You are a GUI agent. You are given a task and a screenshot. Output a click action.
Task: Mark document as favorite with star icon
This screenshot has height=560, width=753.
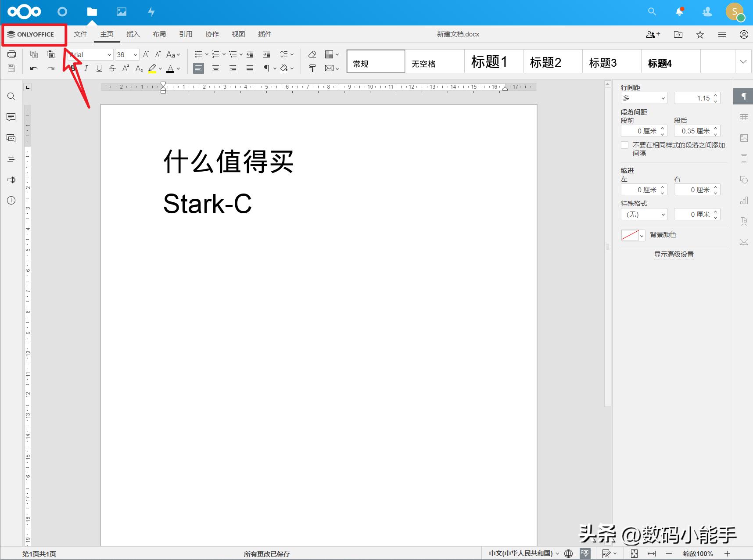coord(700,34)
